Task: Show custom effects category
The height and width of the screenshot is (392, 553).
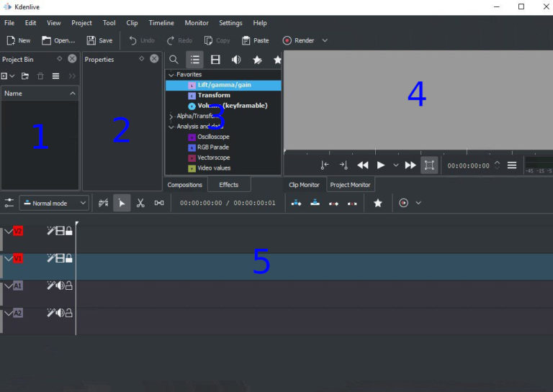Action: tap(258, 60)
